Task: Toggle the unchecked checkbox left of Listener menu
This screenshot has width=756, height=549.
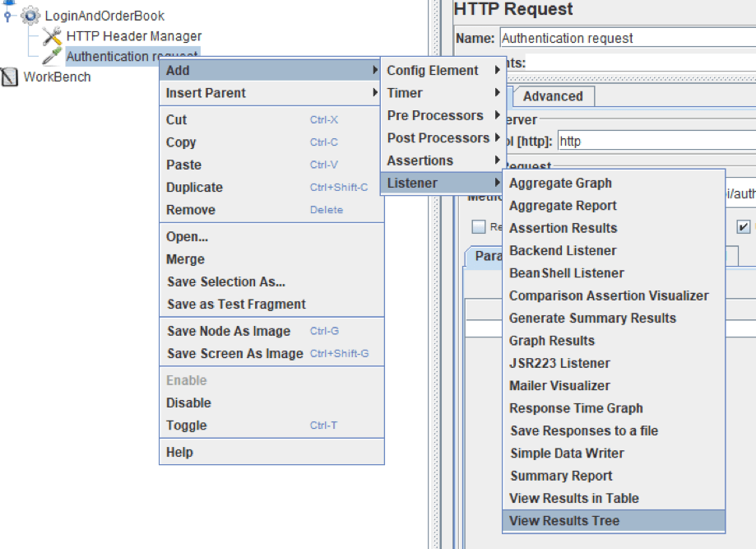Action: coord(478,226)
